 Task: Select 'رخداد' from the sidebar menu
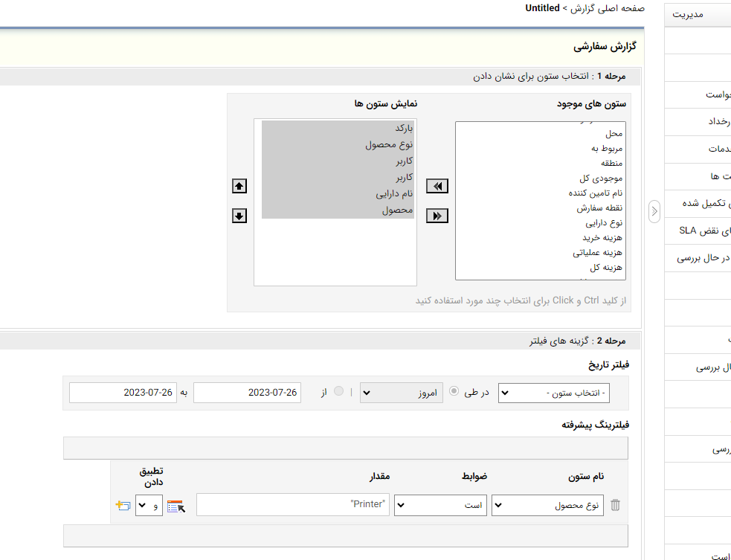click(719, 122)
